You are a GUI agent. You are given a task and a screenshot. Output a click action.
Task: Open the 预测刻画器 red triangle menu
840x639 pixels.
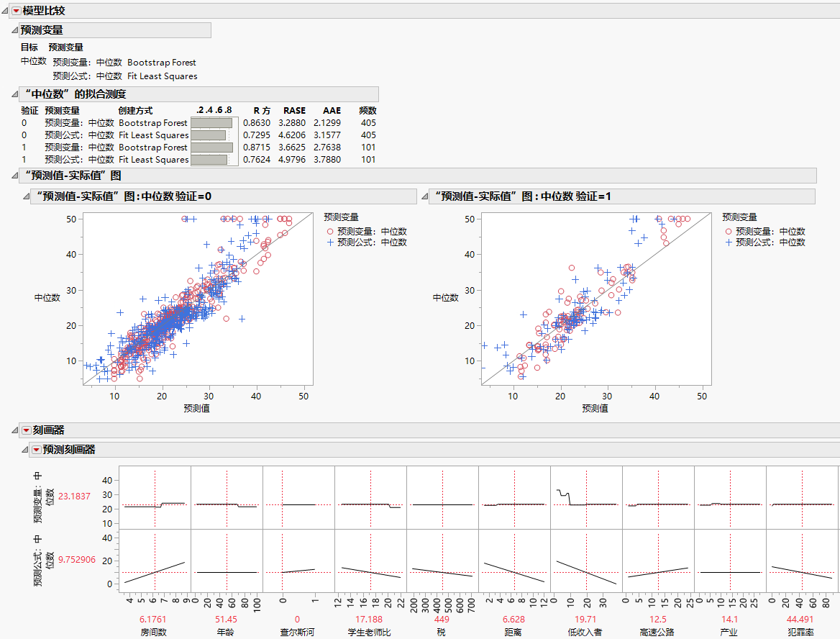pos(37,448)
